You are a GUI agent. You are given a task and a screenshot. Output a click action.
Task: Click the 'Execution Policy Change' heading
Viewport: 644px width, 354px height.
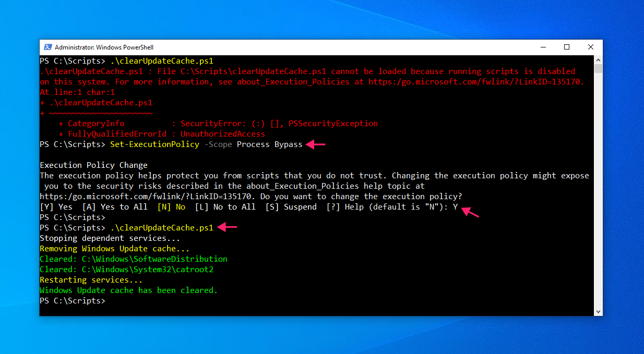pyautogui.click(x=94, y=165)
